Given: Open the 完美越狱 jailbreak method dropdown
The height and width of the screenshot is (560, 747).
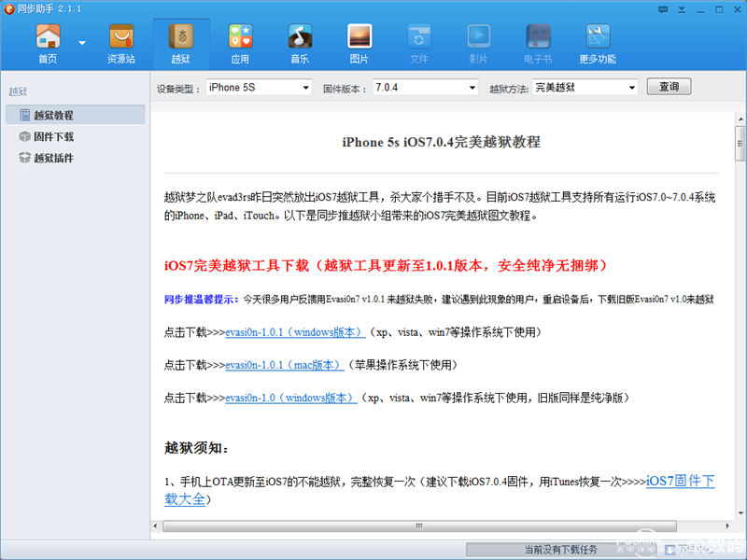Looking at the screenshot, I should [585, 86].
